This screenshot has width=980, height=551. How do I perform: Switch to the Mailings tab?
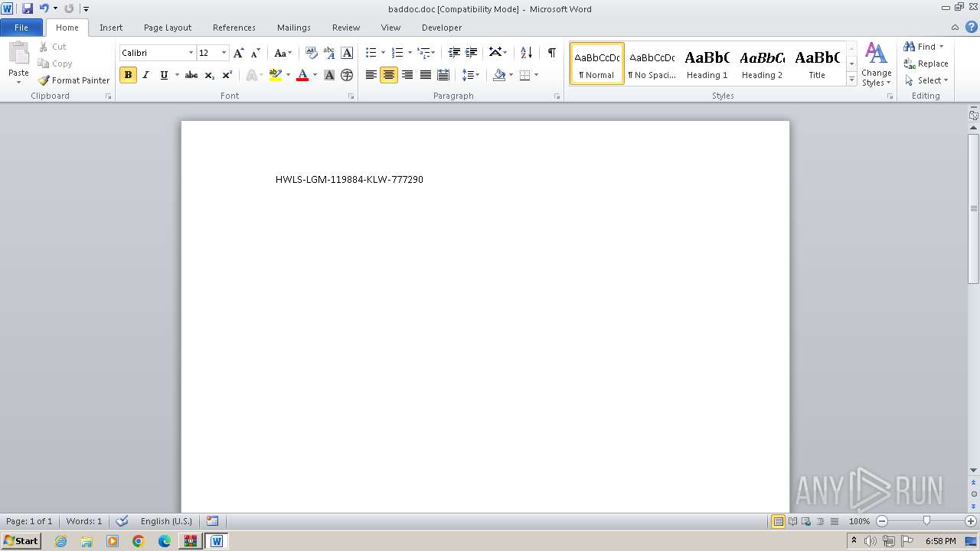tap(294, 28)
